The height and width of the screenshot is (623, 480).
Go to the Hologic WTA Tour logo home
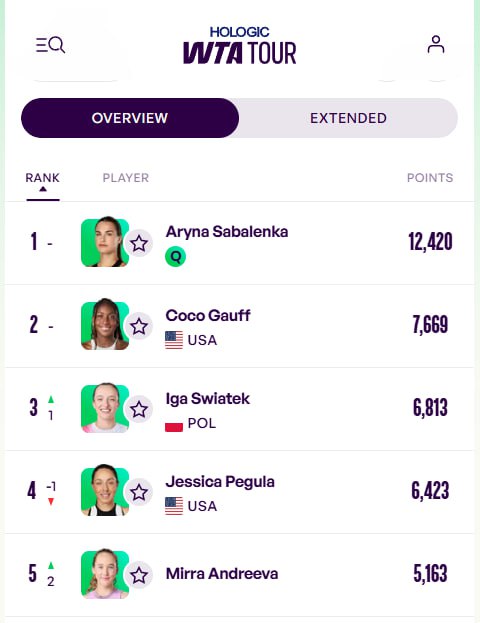(240, 45)
